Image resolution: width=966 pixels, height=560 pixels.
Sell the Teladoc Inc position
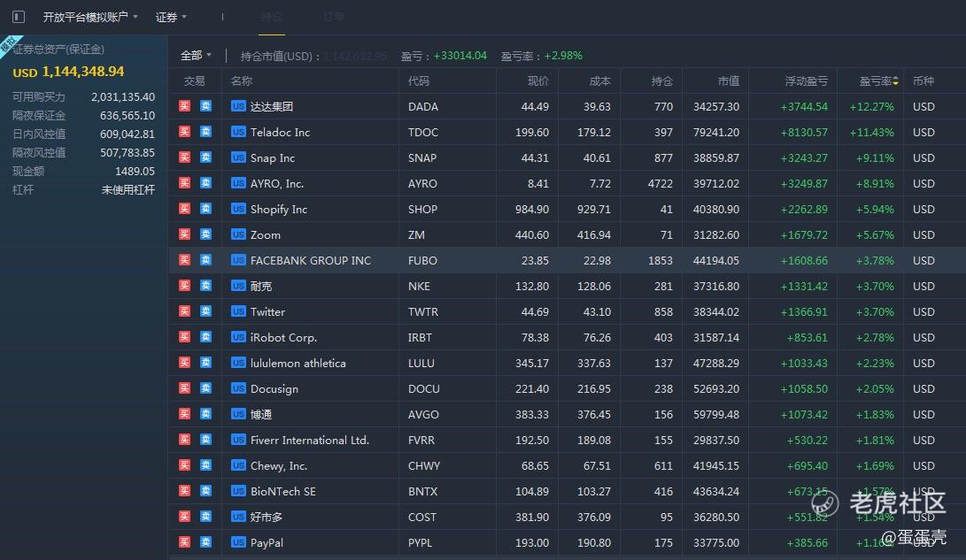point(205,132)
